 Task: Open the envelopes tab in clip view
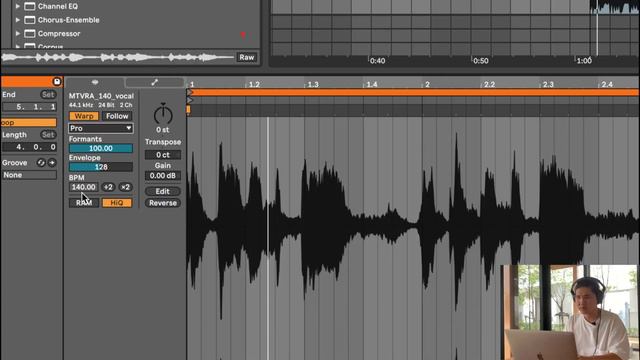click(x=154, y=82)
